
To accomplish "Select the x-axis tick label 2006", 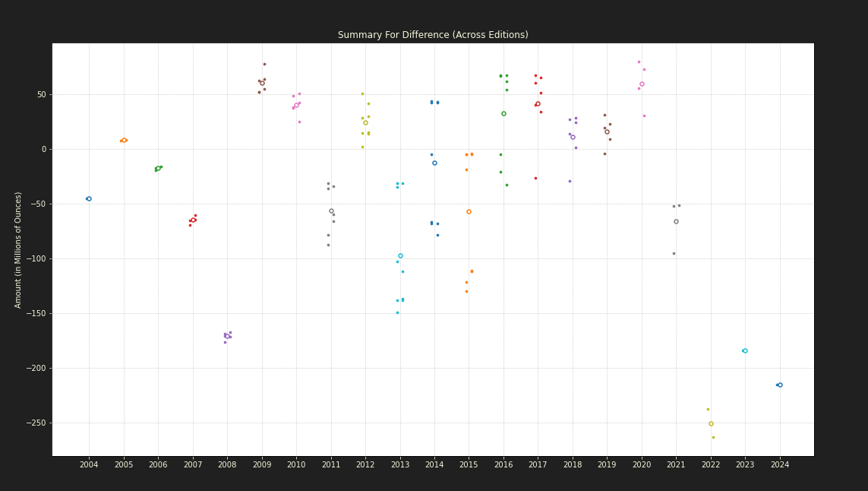I will coord(158,464).
